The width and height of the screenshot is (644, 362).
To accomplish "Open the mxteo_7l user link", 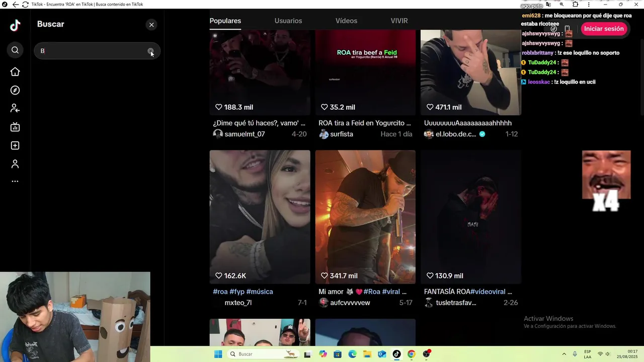I will 238,303.
